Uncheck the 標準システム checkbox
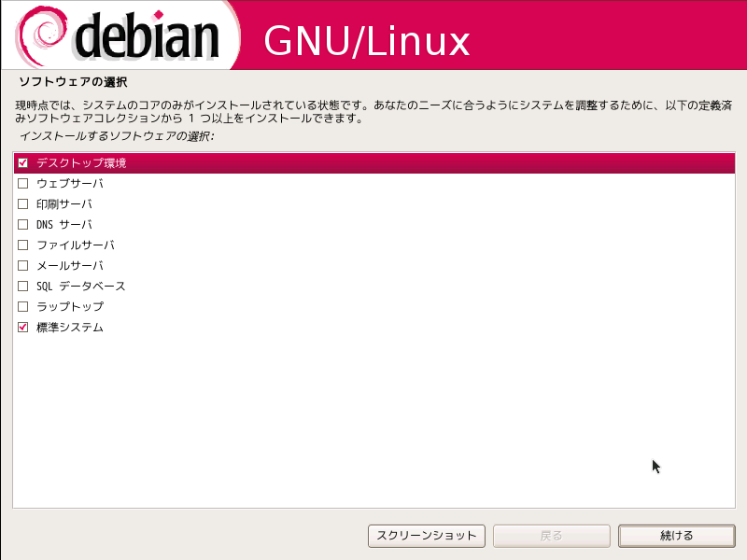The image size is (747, 560). tap(22, 328)
